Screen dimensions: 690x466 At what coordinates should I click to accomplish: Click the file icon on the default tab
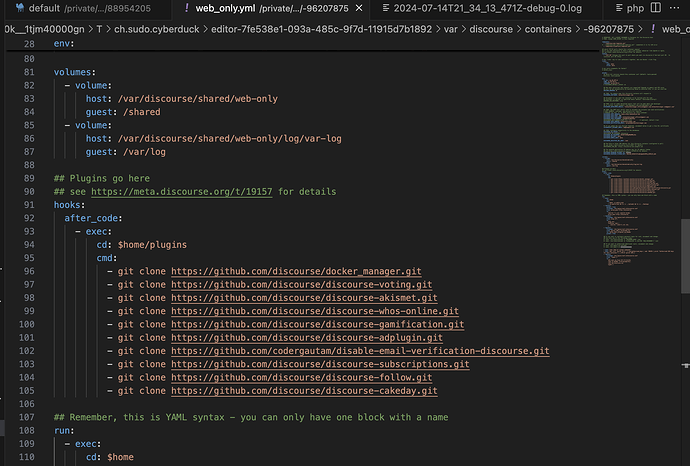coord(20,8)
